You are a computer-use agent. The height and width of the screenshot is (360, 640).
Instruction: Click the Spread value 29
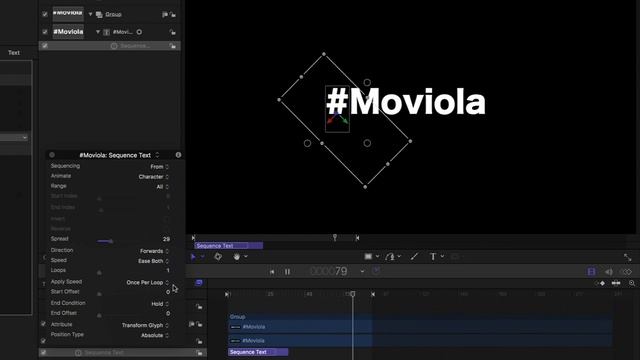click(x=166, y=239)
